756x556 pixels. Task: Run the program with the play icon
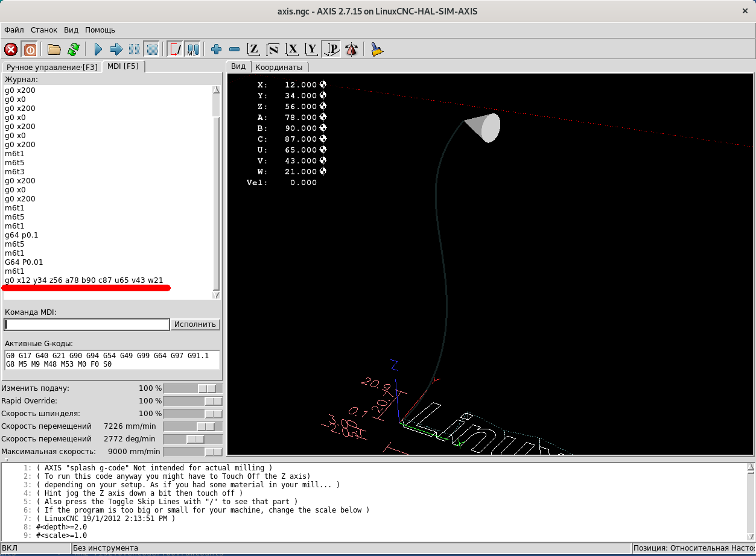[98, 49]
